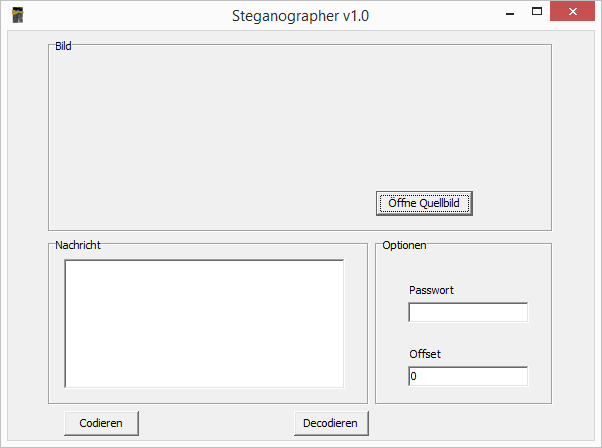Click the Nachricht group box label

point(78,245)
